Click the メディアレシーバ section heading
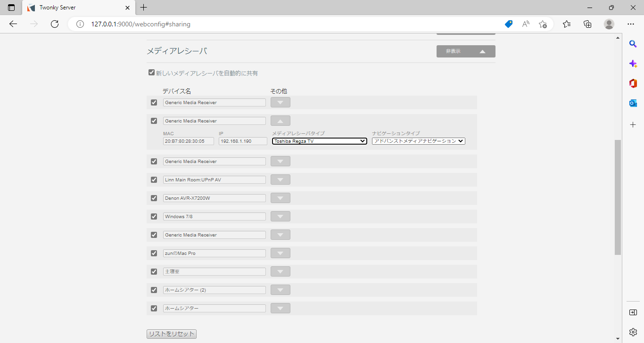Viewport: 644px width, 343px height. [x=177, y=51]
